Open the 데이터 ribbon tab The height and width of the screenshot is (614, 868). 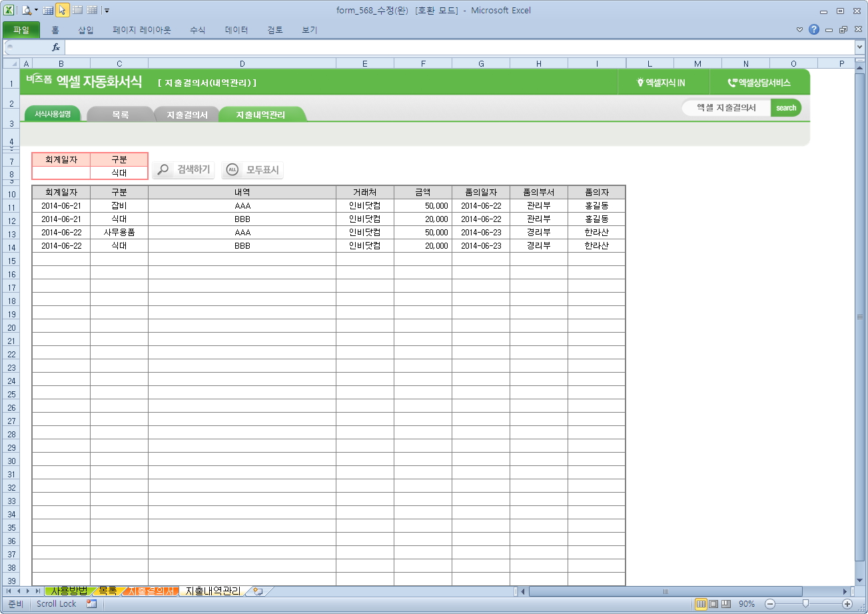click(x=236, y=30)
